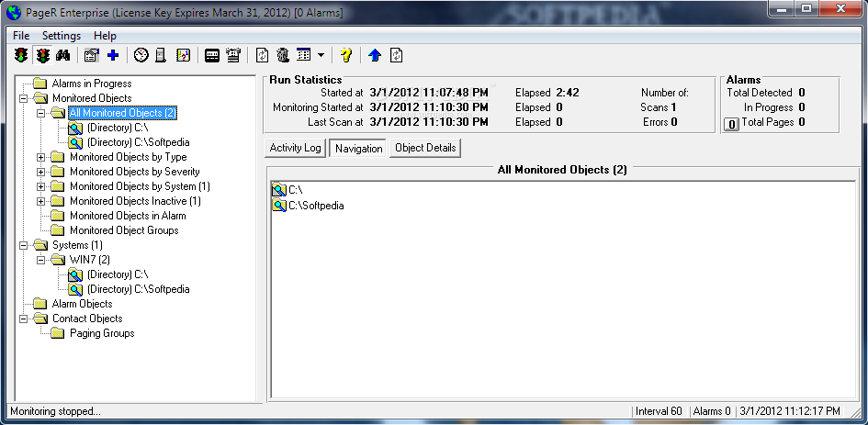Click the clock schedule toolbar icon
The height and width of the screenshot is (425, 868).
coord(141,55)
